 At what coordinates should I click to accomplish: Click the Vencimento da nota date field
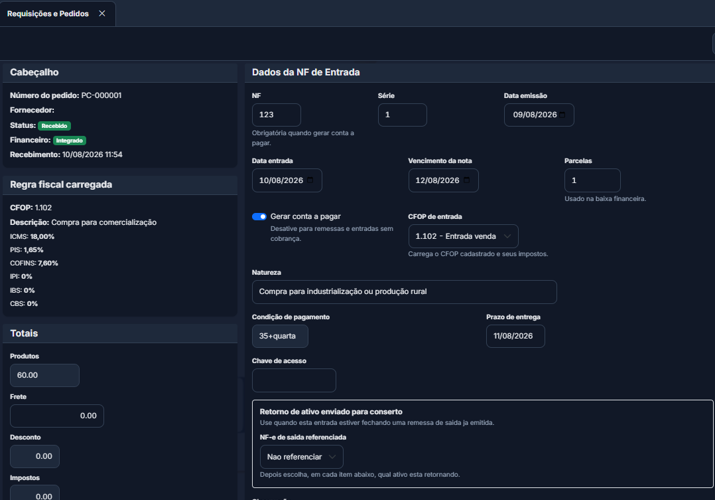tap(443, 180)
